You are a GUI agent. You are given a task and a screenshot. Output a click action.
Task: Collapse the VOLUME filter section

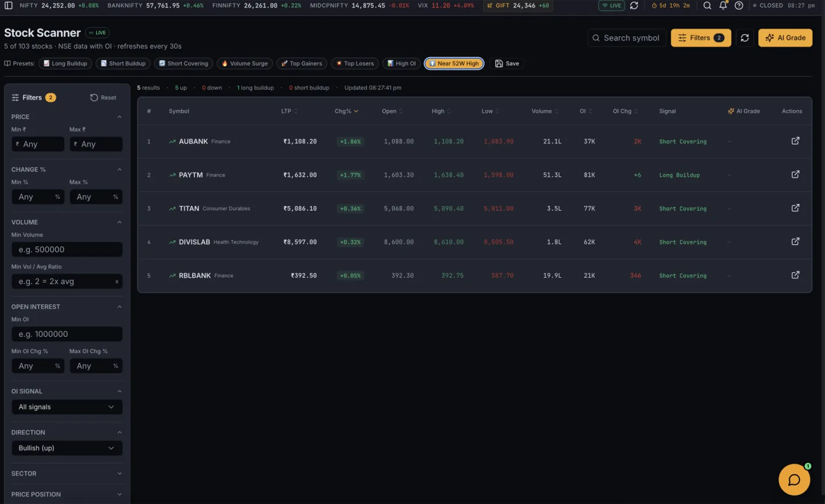[66, 222]
